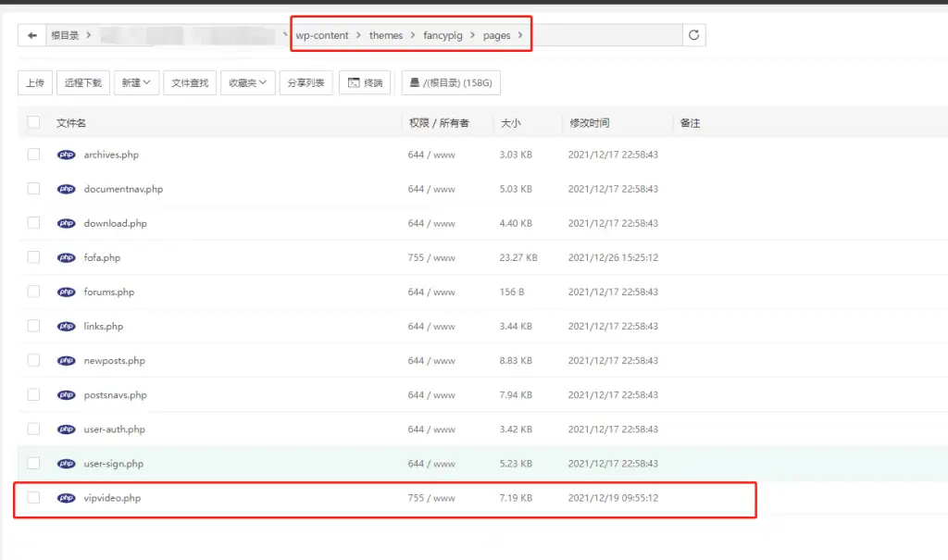The width and height of the screenshot is (948, 560).
Task: Click the disk icon on 根目录 (158G)
Action: tap(416, 82)
